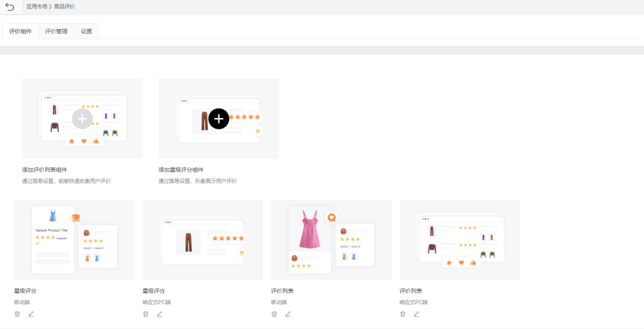Switch to the 评价管理 tab
The image size is (644, 329).
[x=56, y=32]
